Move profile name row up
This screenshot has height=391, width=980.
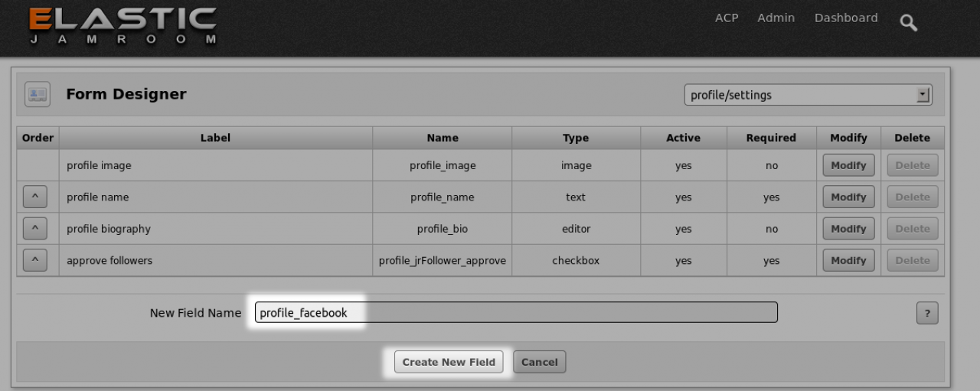coord(35,197)
